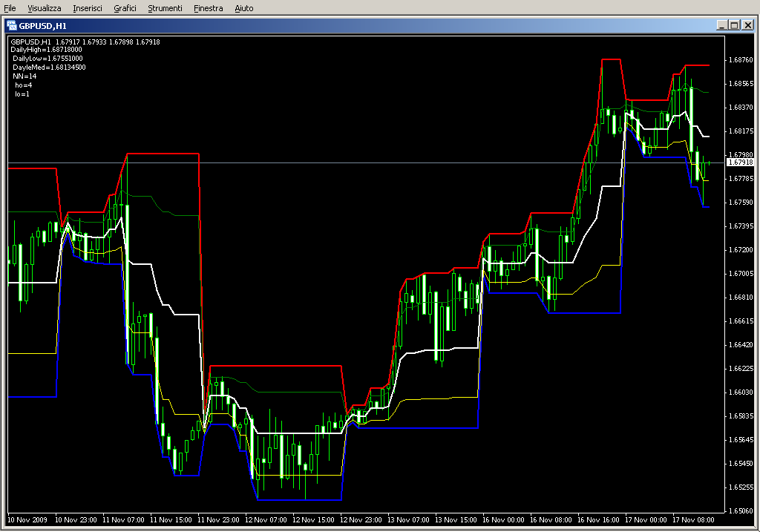Click price level 1.66225 on the scale
The height and width of the screenshot is (532, 760).
(x=741, y=368)
